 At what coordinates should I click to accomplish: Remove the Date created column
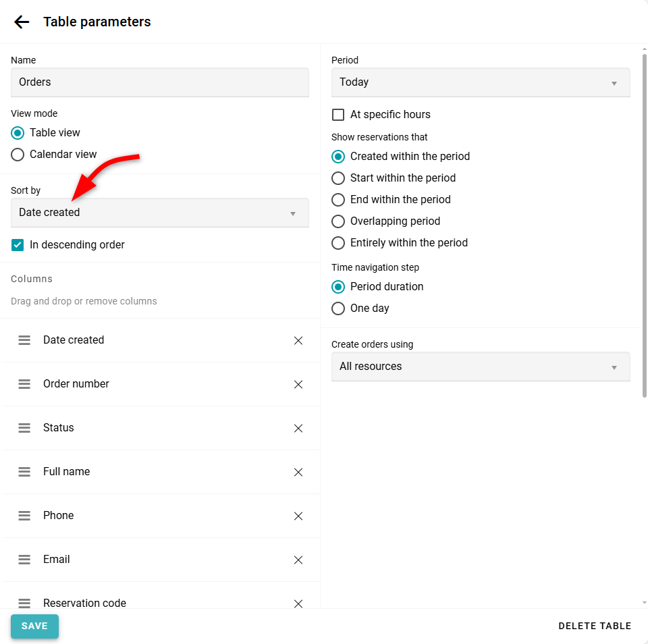tap(298, 340)
